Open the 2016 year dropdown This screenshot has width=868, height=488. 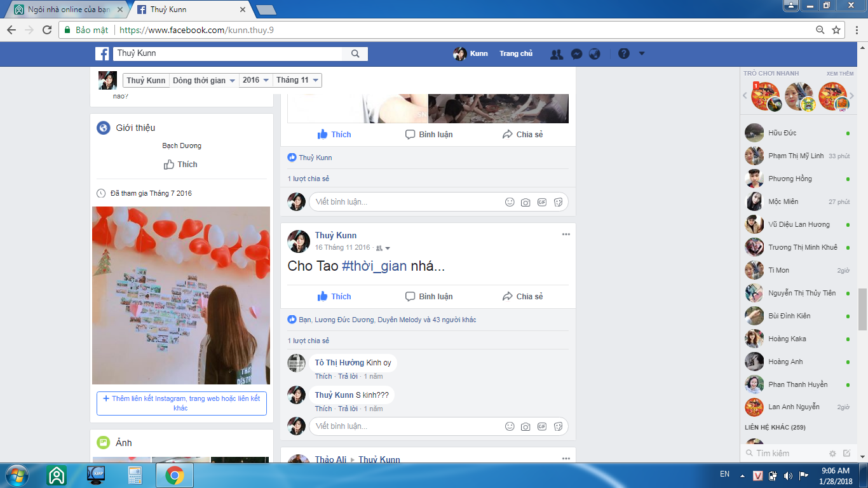[x=256, y=80]
